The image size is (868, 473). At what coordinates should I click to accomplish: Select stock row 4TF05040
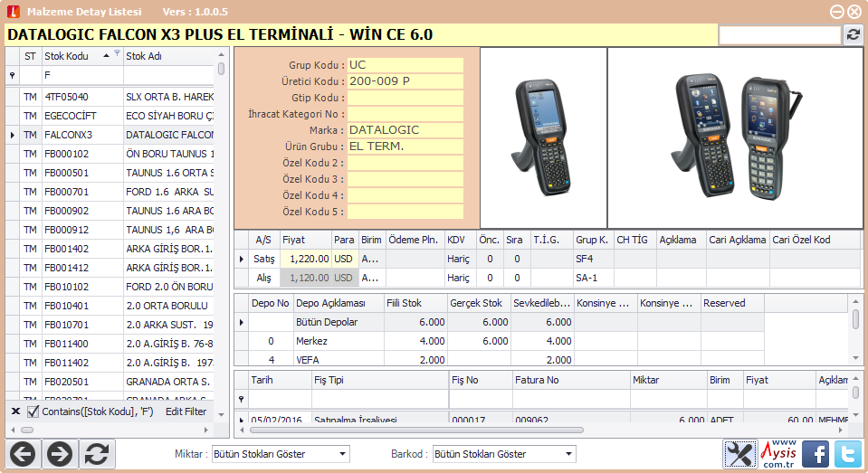110,97
